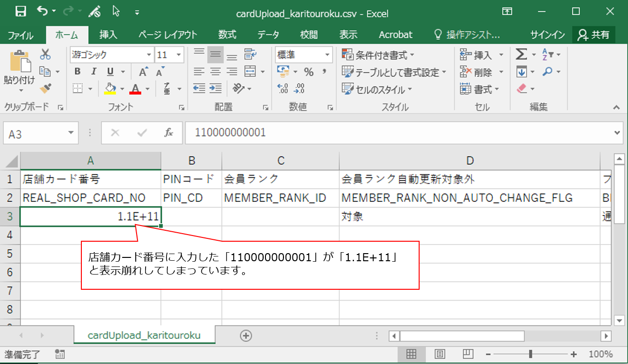Image resolution: width=628 pixels, height=364 pixels.
Task: Click the Merge and Center cells icon
Action: tap(250, 72)
